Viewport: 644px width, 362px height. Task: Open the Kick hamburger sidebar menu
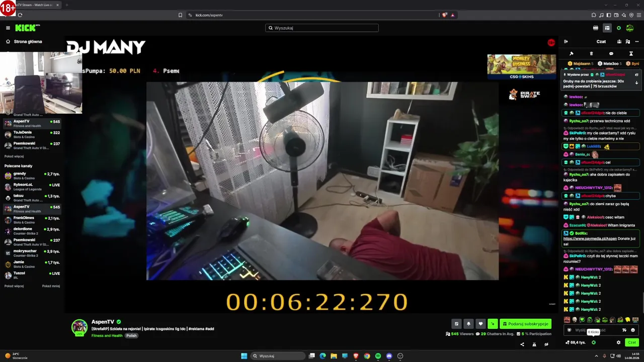coord(8,28)
